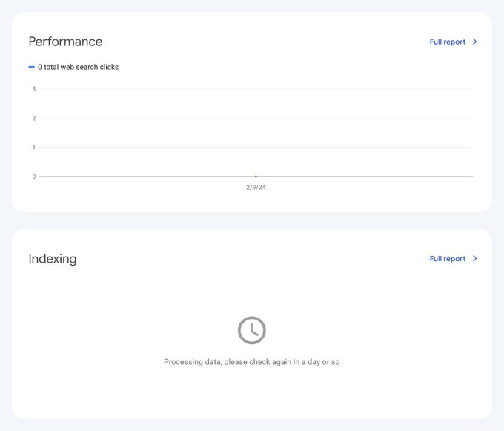Click the 'Processing data, please check again' message
Screen dimensions: 504x431
point(252,362)
